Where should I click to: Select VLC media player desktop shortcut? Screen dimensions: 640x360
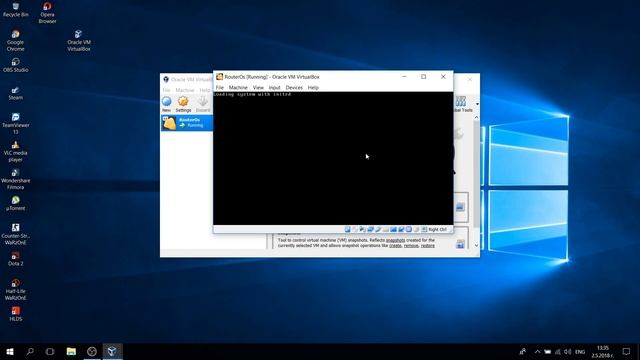pyautogui.click(x=16, y=151)
